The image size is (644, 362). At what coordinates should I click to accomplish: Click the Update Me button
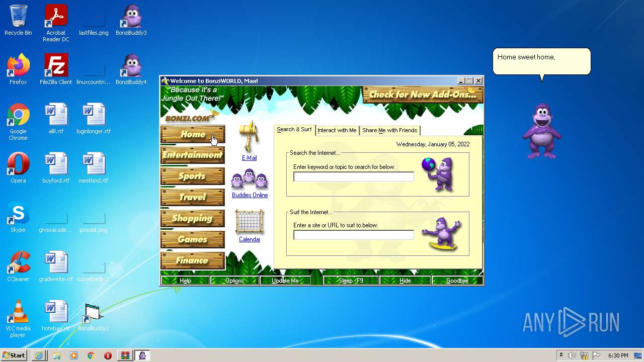coord(285,281)
